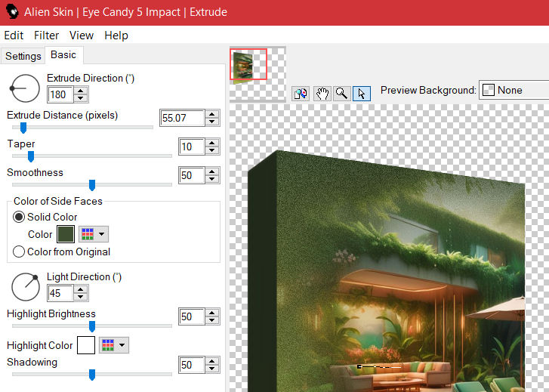Decrease Extrude Direction with down arrow
Screen dimensions: 549x392
pos(81,98)
